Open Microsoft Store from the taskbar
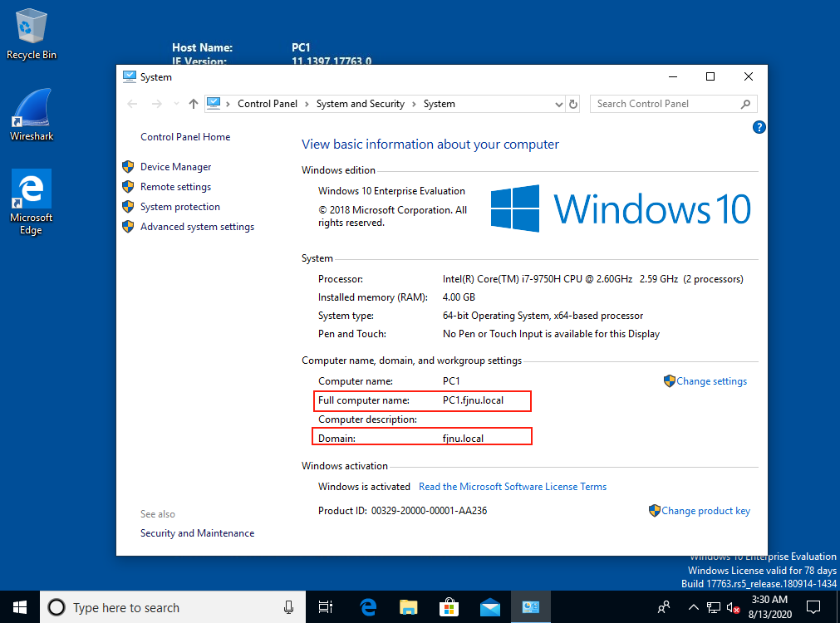 pos(449,607)
